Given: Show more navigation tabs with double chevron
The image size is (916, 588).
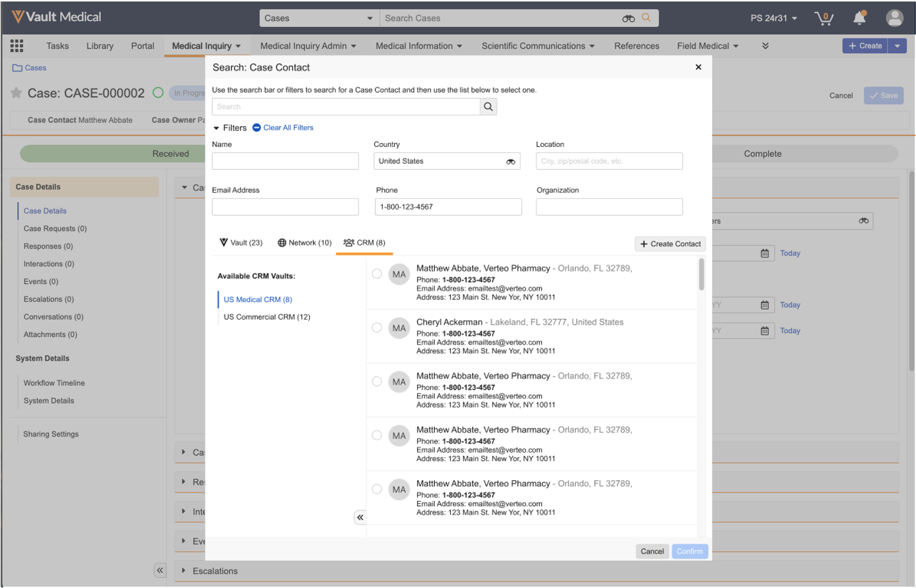Looking at the screenshot, I should point(765,46).
